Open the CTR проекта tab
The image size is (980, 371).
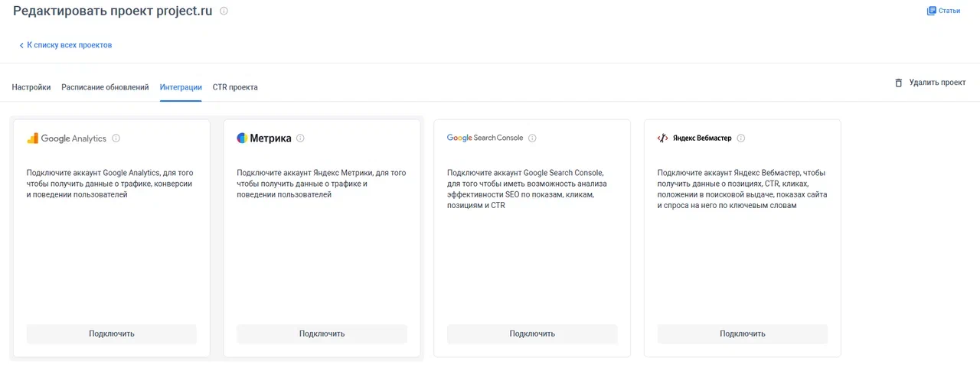point(235,87)
